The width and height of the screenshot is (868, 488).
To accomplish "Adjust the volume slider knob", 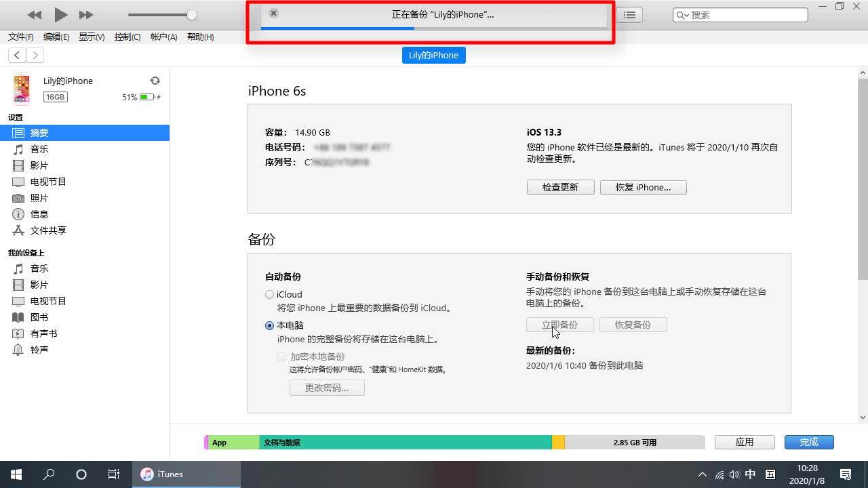I will pos(192,15).
